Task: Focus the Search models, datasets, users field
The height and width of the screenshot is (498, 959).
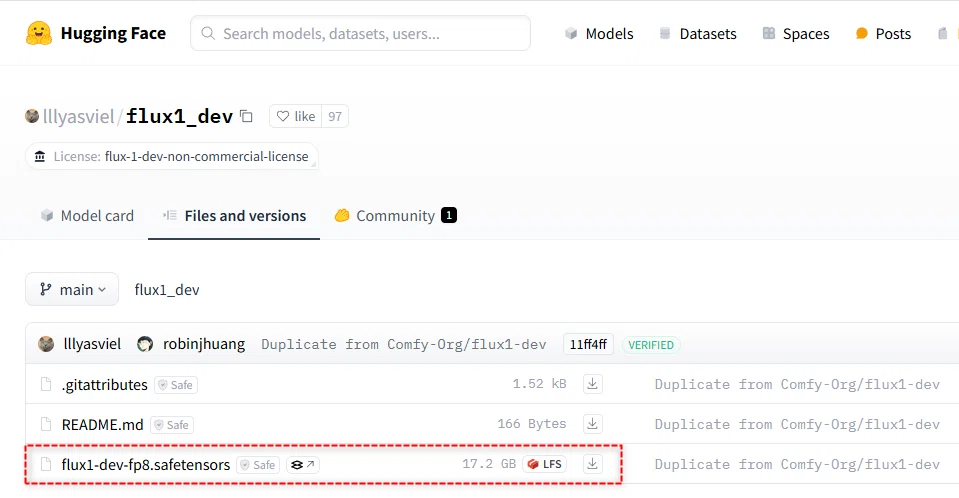Action: (360, 33)
